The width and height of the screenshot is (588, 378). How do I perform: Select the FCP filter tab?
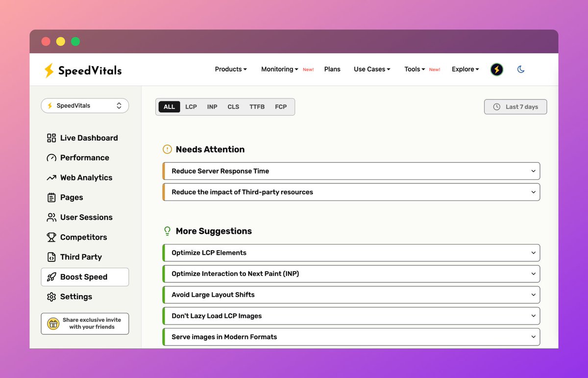tap(281, 107)
